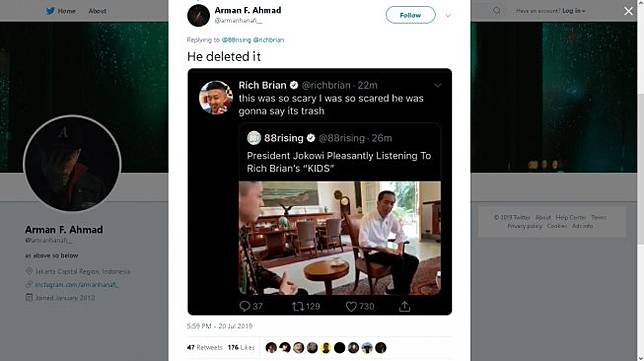The height and width of the screenshot is (361, 644).
Task: View the 47 Retweets list
Action: (x=205, y=347)
